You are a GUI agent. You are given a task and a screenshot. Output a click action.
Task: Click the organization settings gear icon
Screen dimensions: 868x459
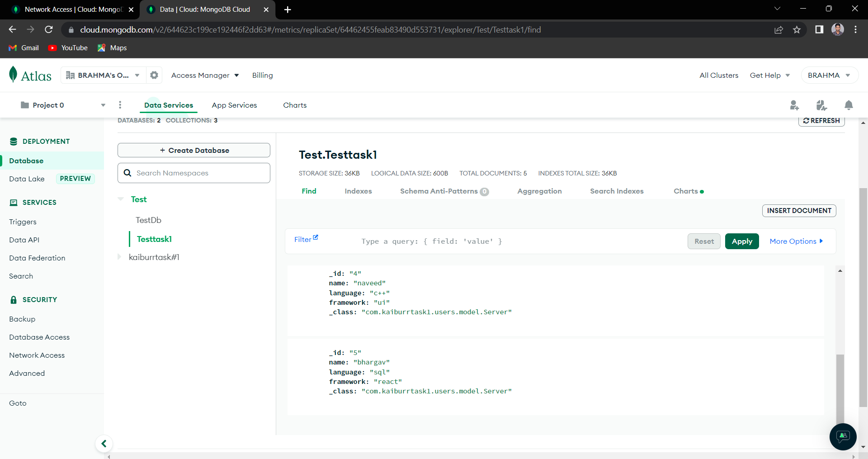(154, 75)
